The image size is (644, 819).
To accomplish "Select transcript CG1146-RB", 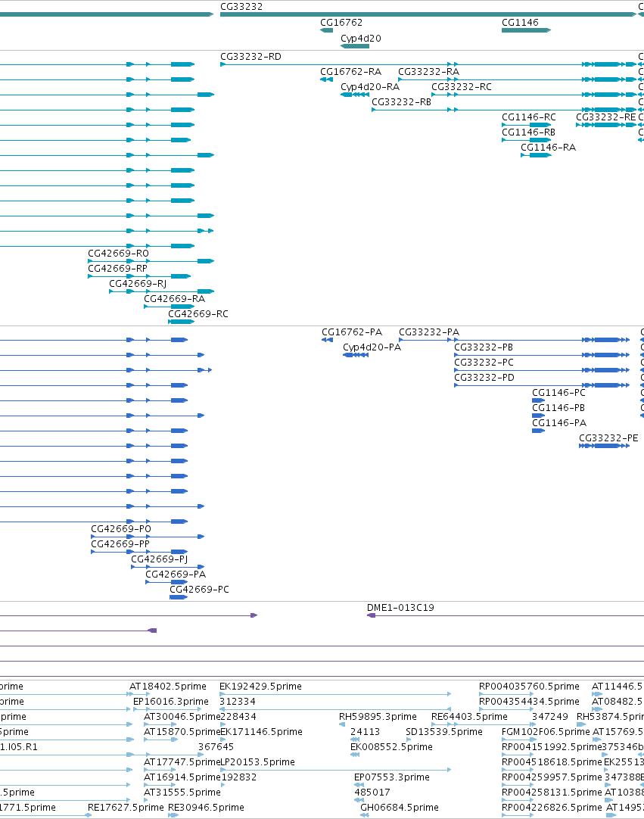I will tap(528, 132).
